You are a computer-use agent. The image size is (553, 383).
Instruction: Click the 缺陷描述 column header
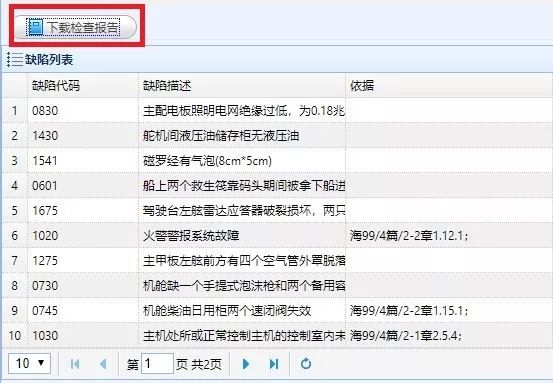pos(242,86)
